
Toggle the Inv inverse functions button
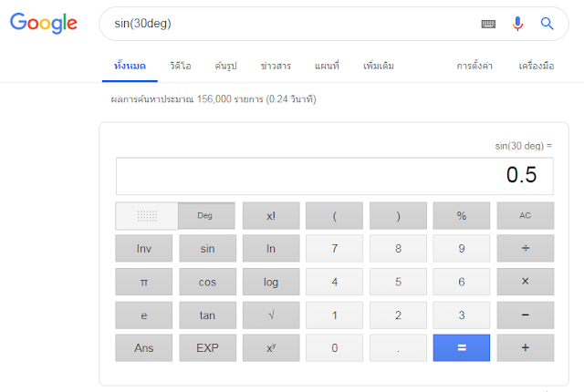pyautogui.click(x=144, y=249)
